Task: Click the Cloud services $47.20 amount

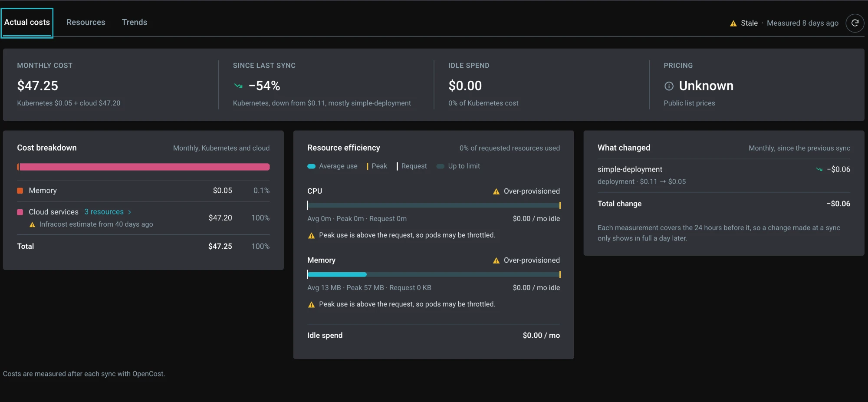Action: pyautogui.click(x=220, y=218)
